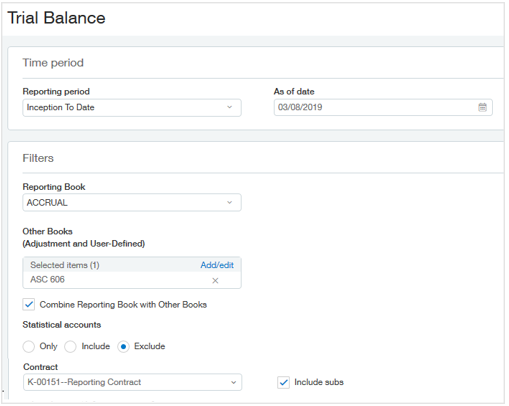This screenshot has width=509, height=406.
Task: Remove ASC 606 from selected items
Action: tap(215, 281)
